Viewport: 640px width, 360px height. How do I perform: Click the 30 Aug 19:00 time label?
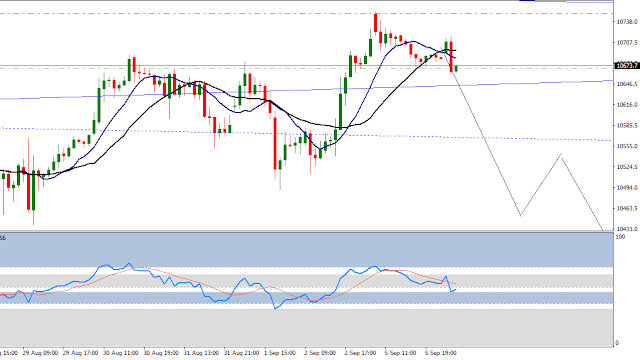pos(160,353)
